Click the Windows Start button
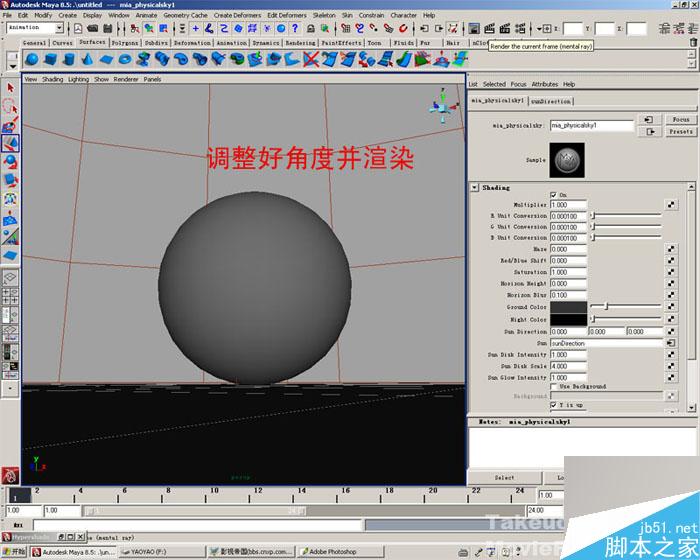 [x=14, y=552]
